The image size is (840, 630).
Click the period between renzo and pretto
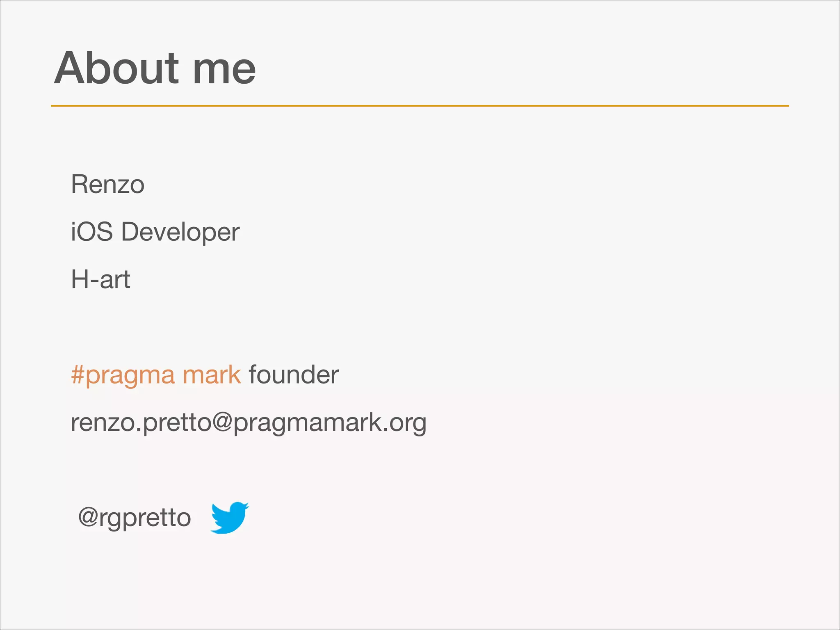(139, 430)
